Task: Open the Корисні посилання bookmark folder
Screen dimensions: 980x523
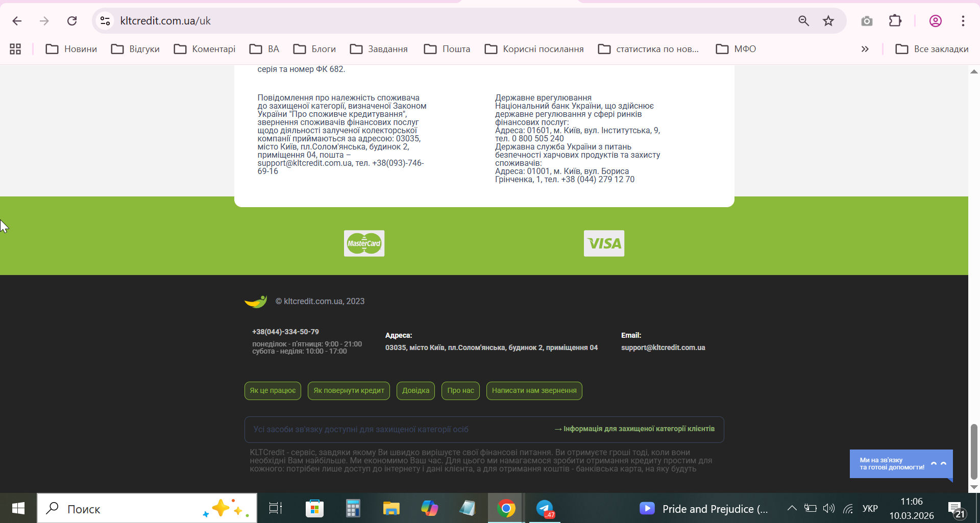Action: point(534,49)
